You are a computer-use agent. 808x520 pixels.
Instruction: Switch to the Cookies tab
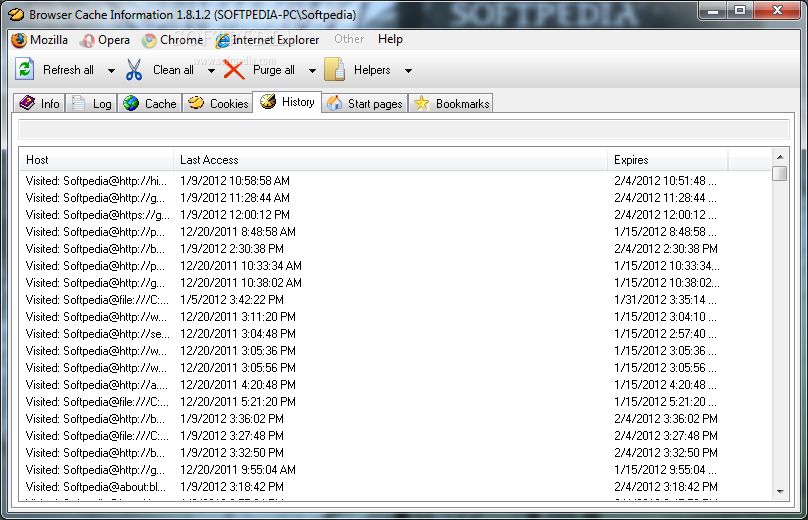217,103
